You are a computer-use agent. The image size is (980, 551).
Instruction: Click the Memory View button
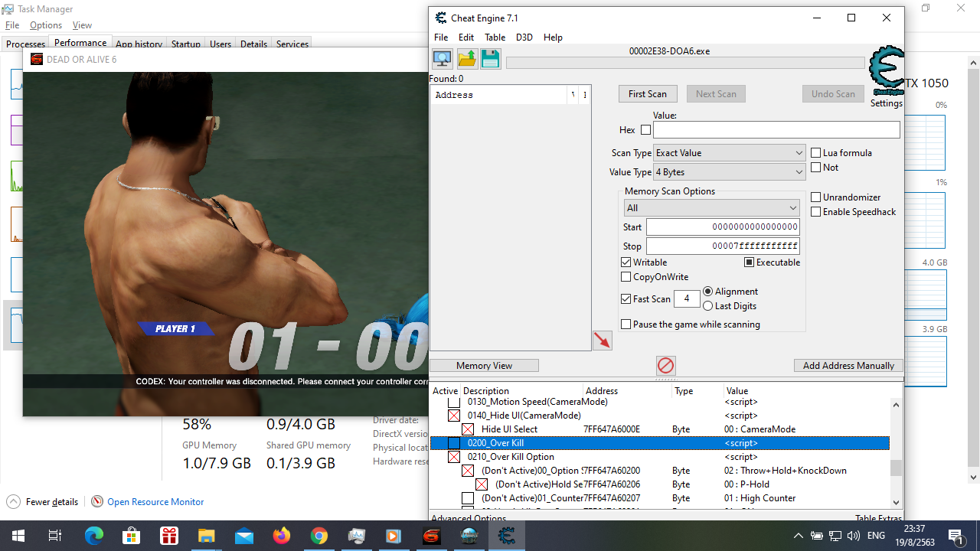[484, 366]
